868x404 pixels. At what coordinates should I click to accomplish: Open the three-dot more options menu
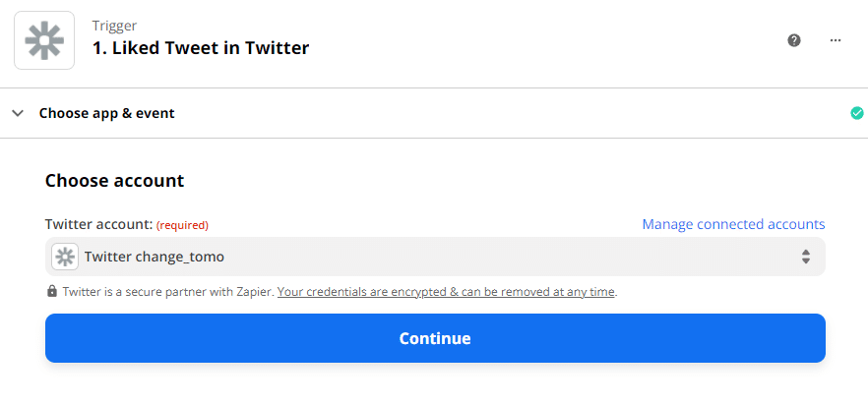pyautogui.click(x=836, y=40)
